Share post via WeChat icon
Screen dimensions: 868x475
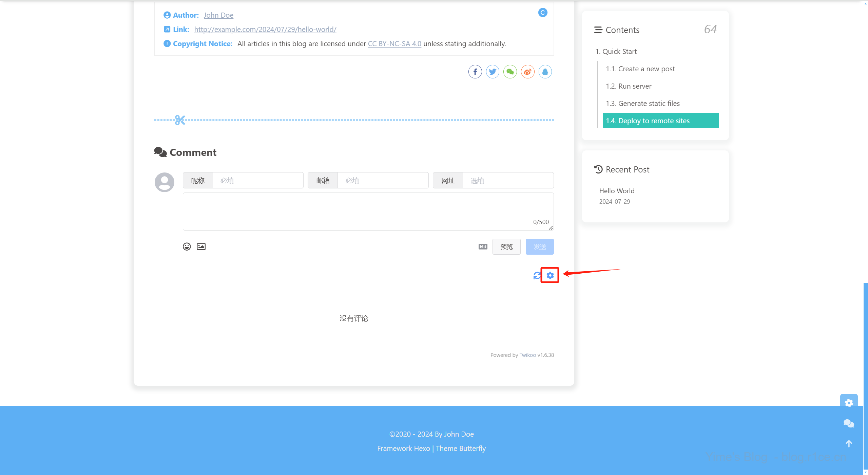510,72
